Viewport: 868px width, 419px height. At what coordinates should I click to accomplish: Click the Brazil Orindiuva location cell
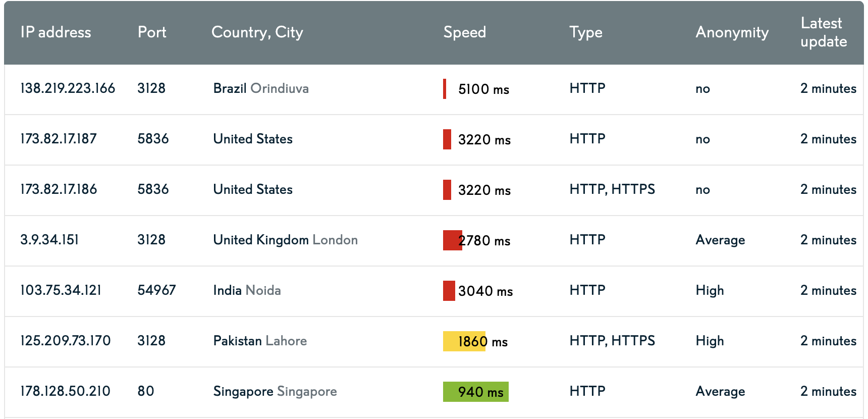click(x=260, y=88)
